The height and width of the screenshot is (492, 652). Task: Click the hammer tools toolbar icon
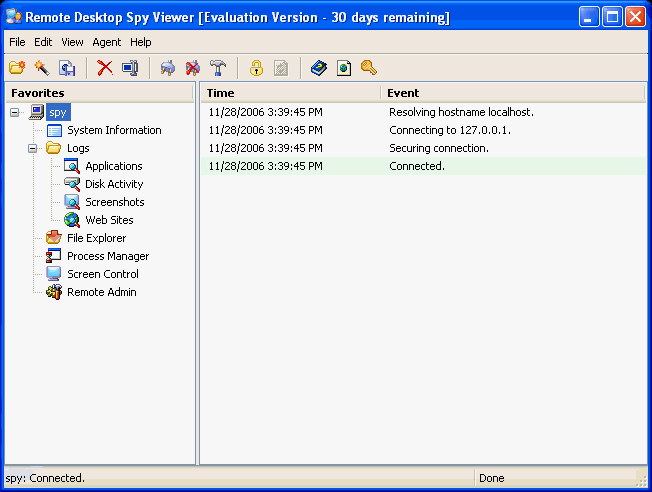pyautogui.click(x=218, y=68)
